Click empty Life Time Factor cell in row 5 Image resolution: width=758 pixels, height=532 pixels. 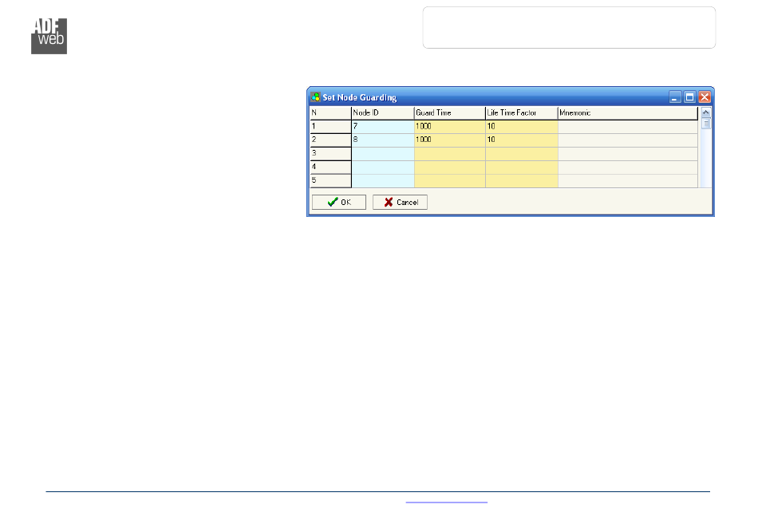[522, 181]
